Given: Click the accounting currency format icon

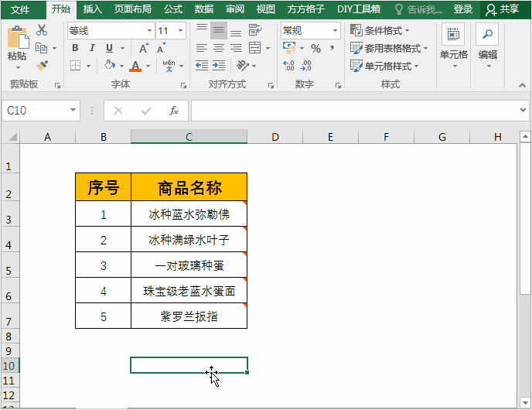Looking at the screenshot, I should click(289, 48).
